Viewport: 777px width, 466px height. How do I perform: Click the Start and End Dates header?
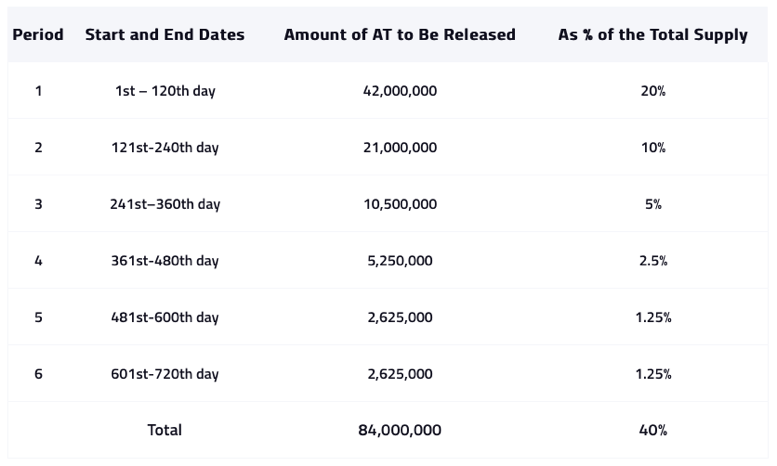click(x=165, y=35)
